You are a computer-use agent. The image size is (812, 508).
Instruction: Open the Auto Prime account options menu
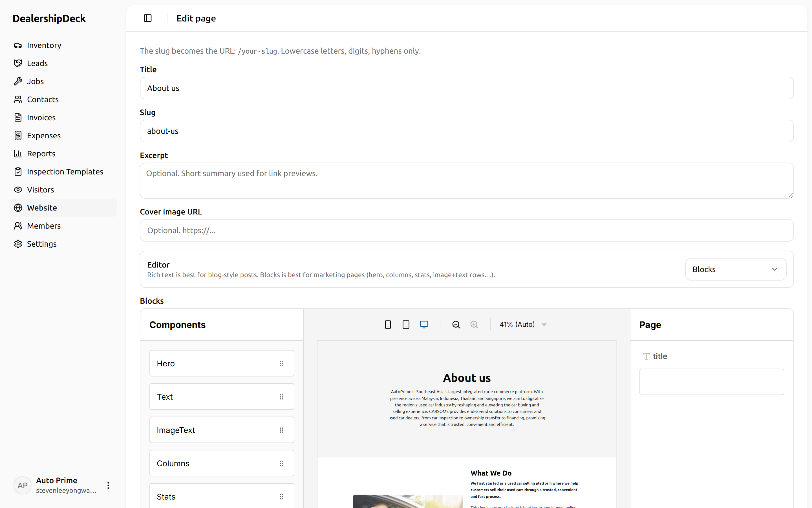[x=108, y=485]
